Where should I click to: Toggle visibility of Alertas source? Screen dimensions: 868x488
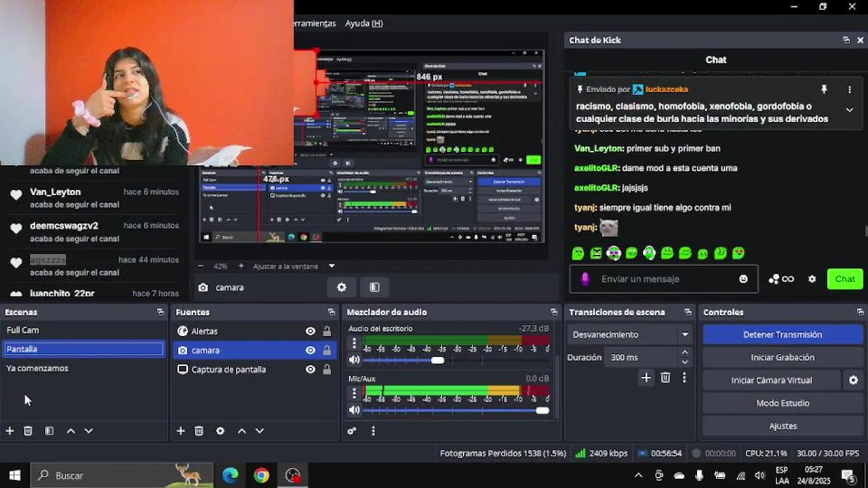pos(311,331)
